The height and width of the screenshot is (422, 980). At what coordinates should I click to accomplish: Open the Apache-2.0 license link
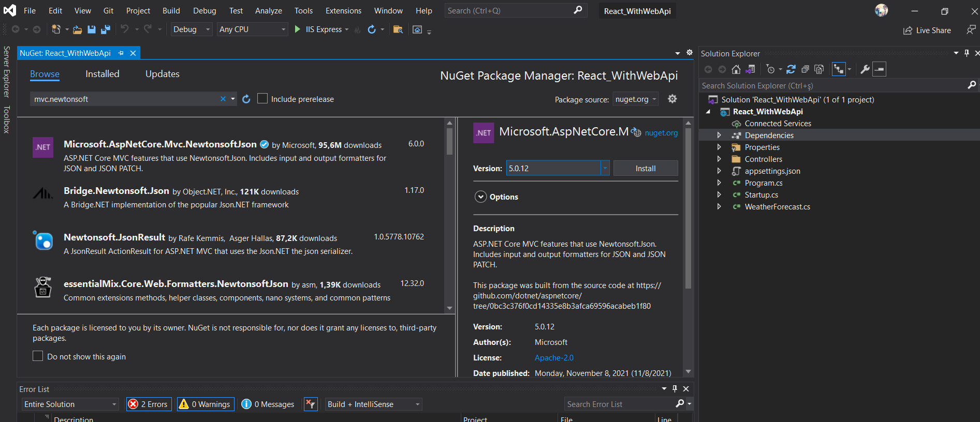click(x=553, y=358)
